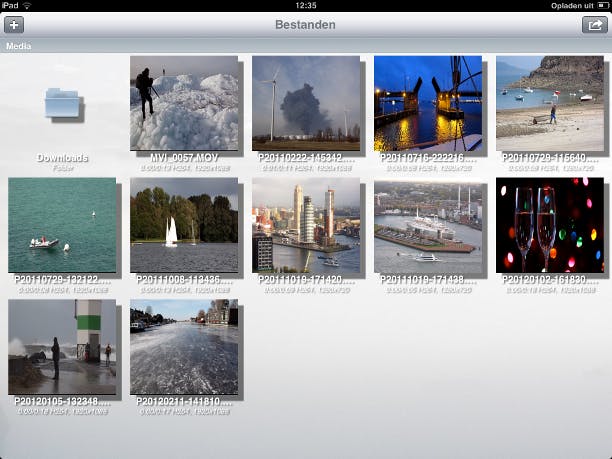Select the Downloads folder label
Viewport: 612px width, 459px height.
click(x=62, y=158)
